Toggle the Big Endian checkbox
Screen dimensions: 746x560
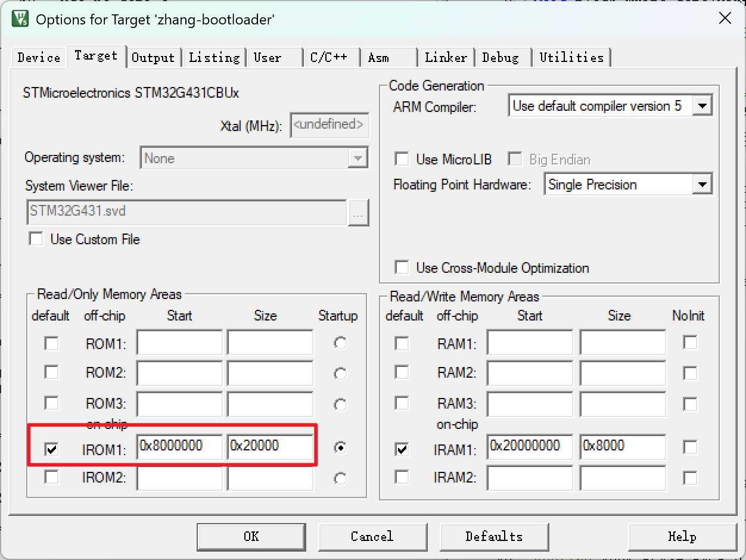pyautogui.click(x=515, y=159)
